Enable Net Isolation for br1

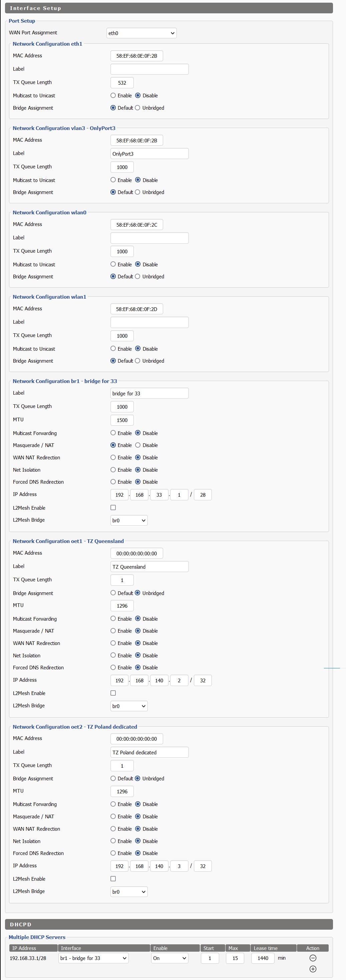[113, 470]
